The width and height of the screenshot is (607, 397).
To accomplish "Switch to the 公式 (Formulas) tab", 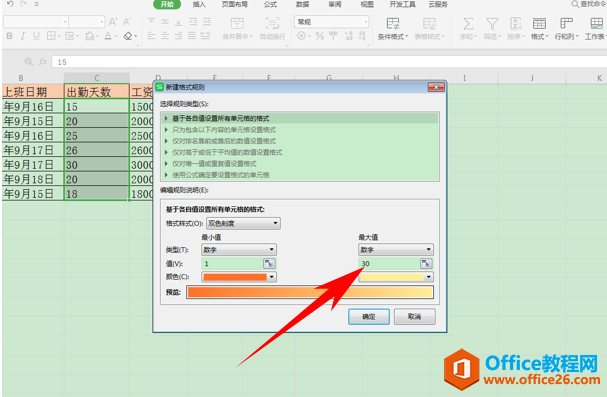I will [270, 4].
